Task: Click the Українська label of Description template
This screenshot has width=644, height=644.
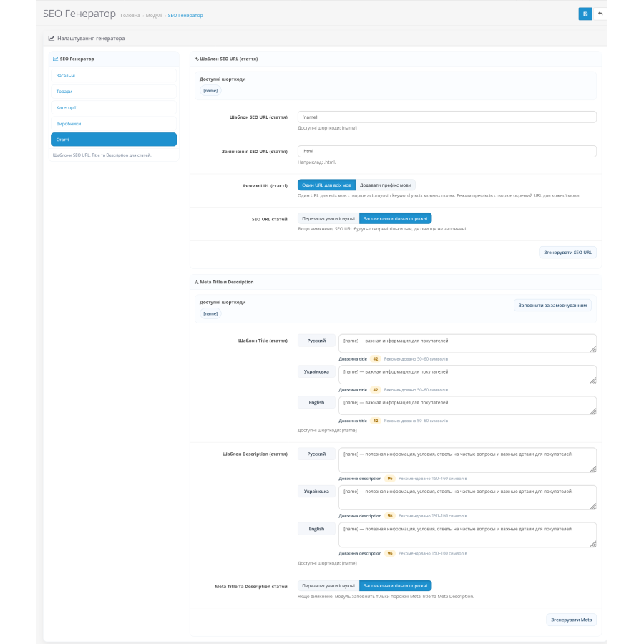Action: coord(316,491)
